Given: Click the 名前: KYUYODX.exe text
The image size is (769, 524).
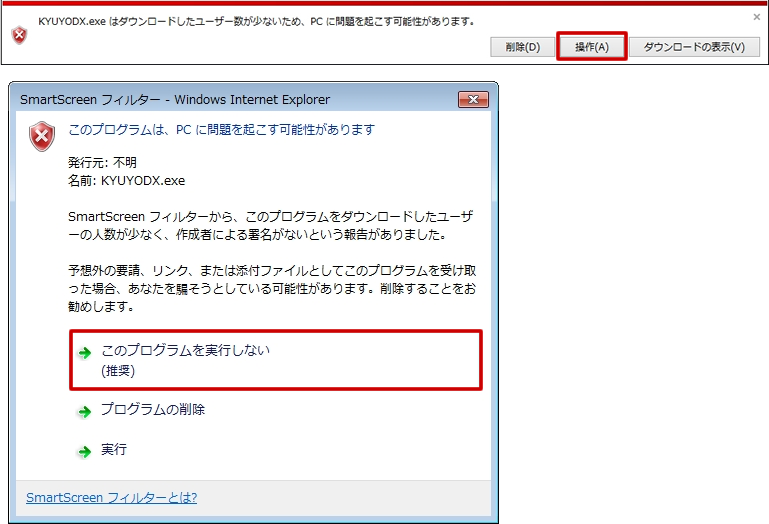Looking at the screenshot, I should [x=127, y=181].
